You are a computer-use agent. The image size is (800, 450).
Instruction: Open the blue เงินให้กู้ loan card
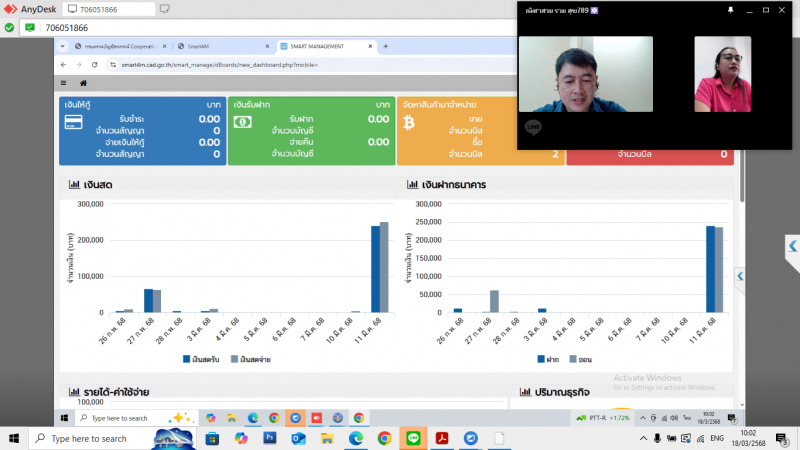tap(142, 131)
